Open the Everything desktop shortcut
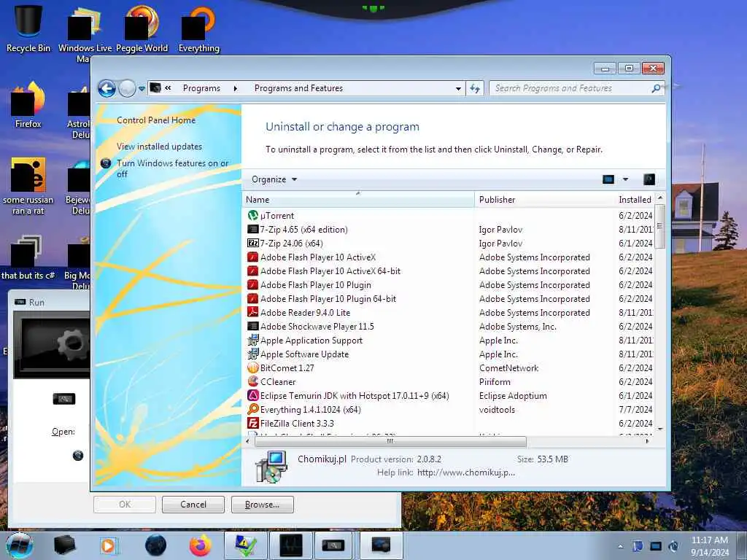Screen dimensions: 747x560 (x=199, y=27)
